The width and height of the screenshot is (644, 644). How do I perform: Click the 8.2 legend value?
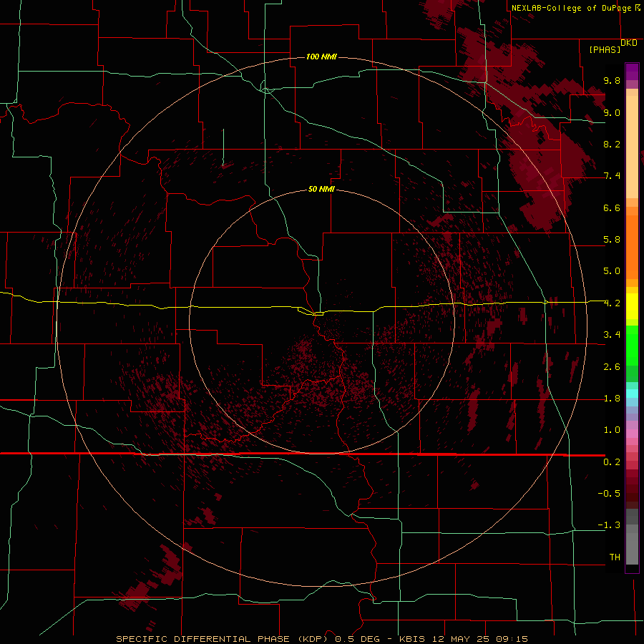(612, 144)
